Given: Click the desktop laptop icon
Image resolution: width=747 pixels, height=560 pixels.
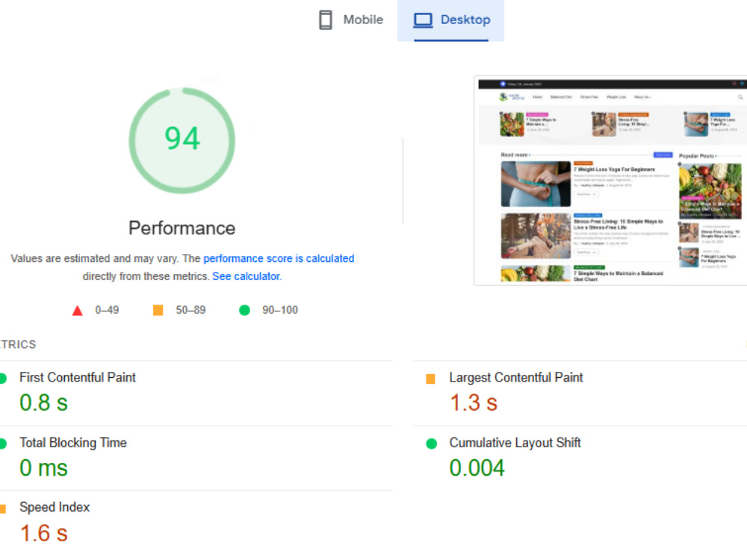Looking at the screenshot, I should 423,20.
